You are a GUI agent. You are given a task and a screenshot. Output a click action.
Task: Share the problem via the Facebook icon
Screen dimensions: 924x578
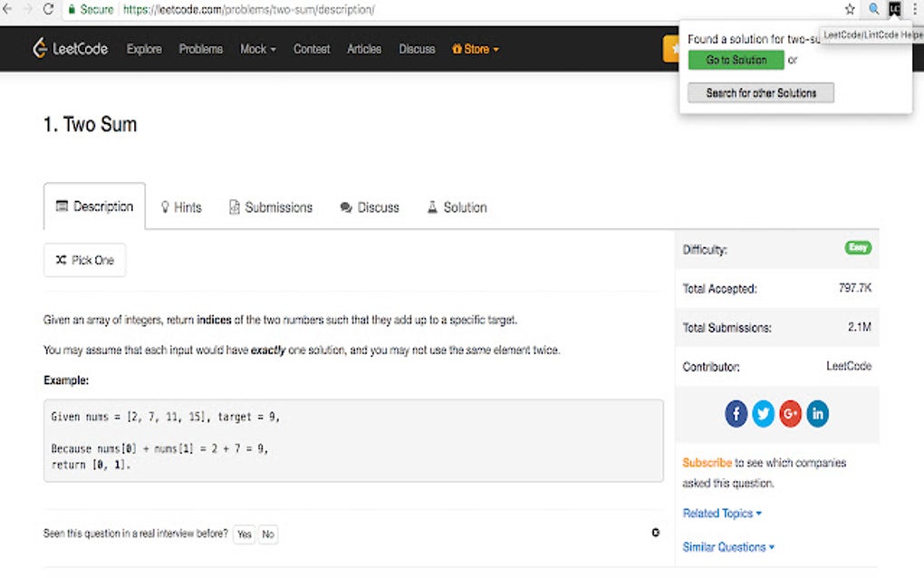pos(736,413)
